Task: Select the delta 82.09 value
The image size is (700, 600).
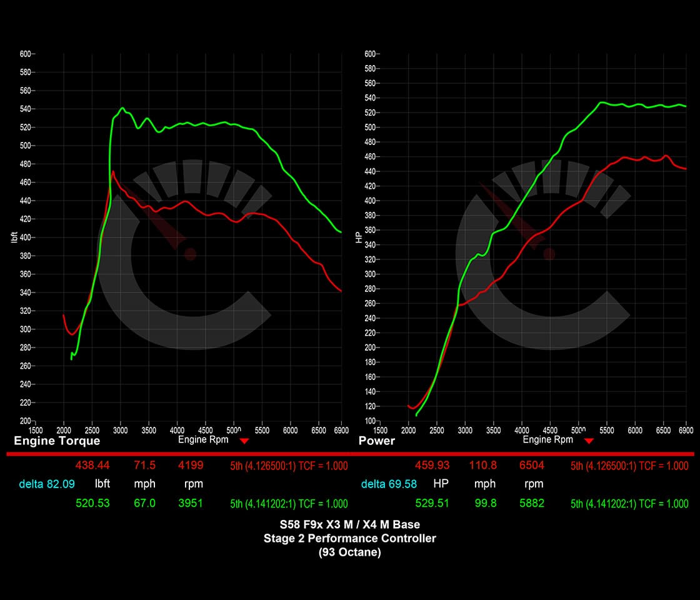Action: coord(46,484)
